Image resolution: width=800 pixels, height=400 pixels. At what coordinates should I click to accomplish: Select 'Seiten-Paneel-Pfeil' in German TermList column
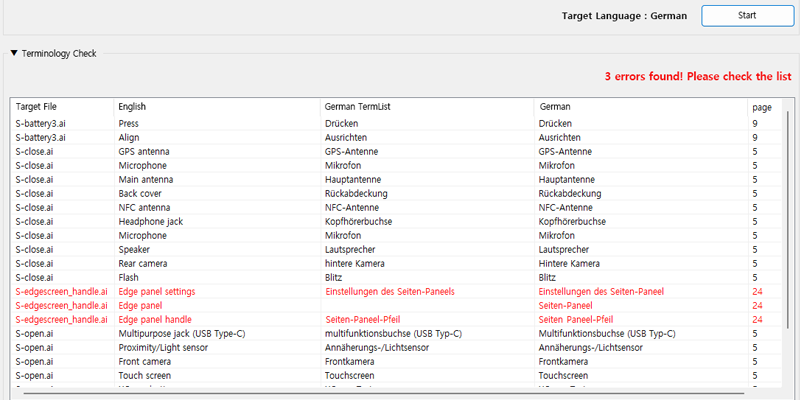click(369, 320)
